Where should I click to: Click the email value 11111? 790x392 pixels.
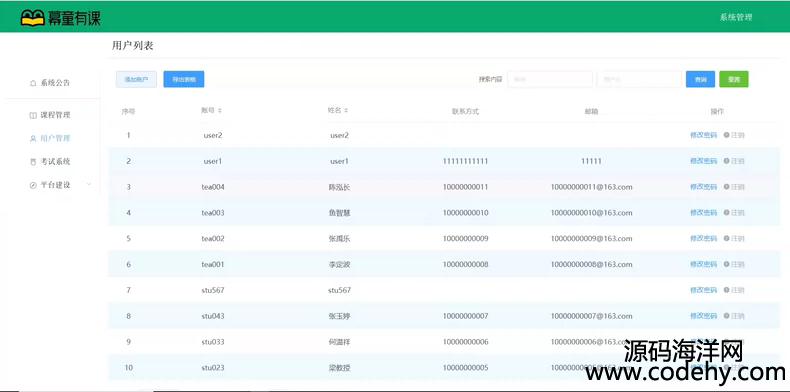[591, 161]
